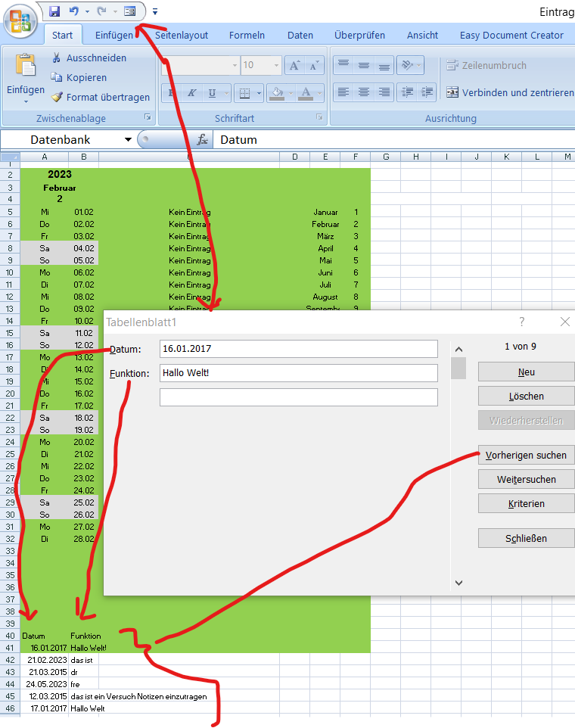This screenshot has width=575, height=728.
Task: Open font name dropdown
Action: pos(235,65)
